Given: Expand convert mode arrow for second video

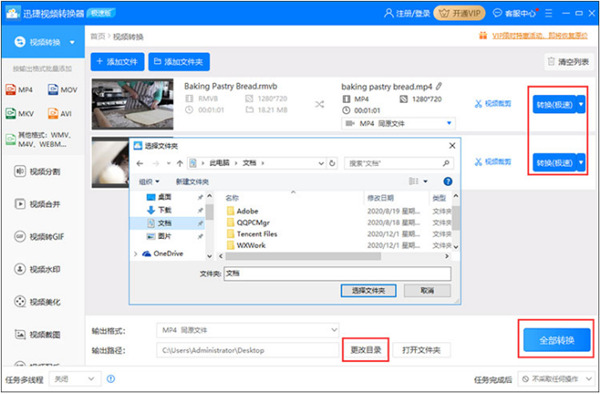Looking at the screenshot, I should (581, 163).
